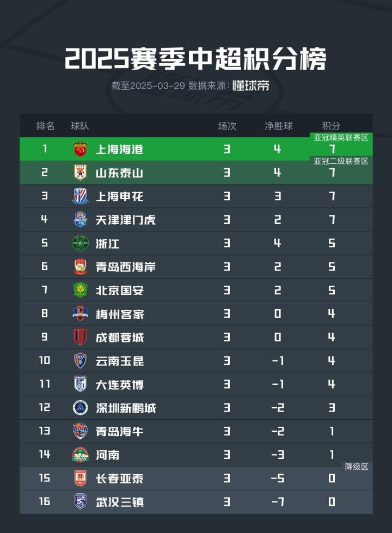Click the 亚冠精英联赛区 zone tag
The image size is (392, 533).
click(x=341, y=138)
